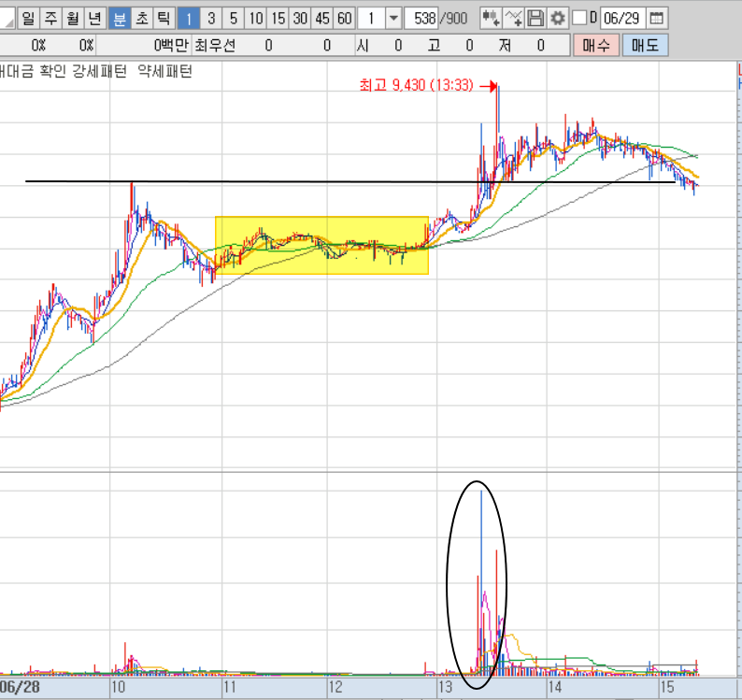Image resolution: width=742 pixels, height=700 pixels.
Task: Click the 매도 (sell) button
Action: point(645,46)
